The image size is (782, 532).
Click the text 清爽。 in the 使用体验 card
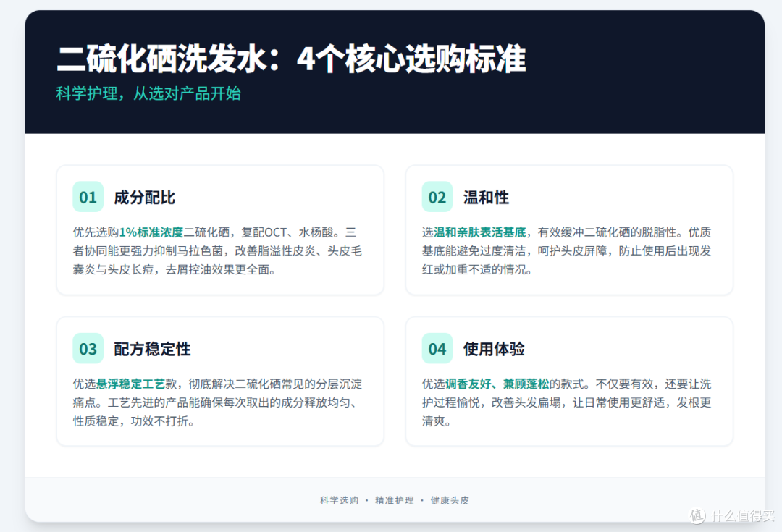point(437,421)
